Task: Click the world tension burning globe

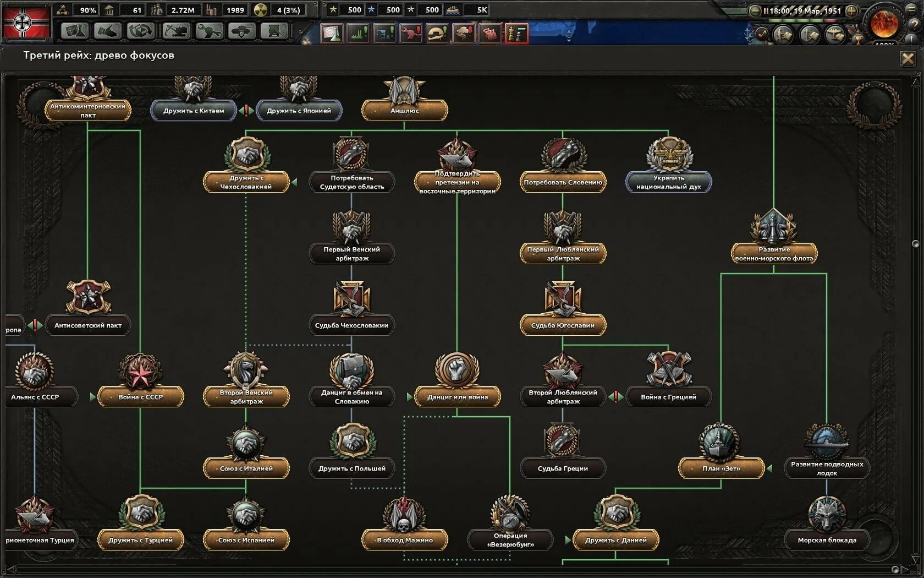Action: 884,24
